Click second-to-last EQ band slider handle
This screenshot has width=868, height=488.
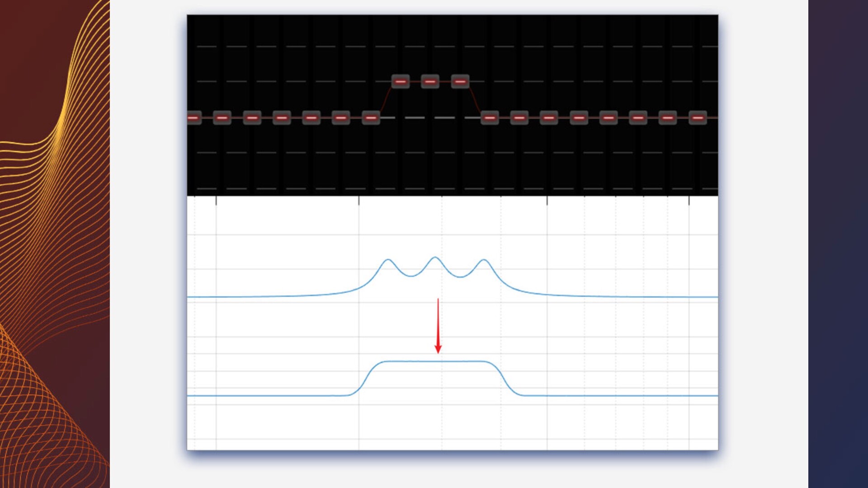click(x=668, y=118)
